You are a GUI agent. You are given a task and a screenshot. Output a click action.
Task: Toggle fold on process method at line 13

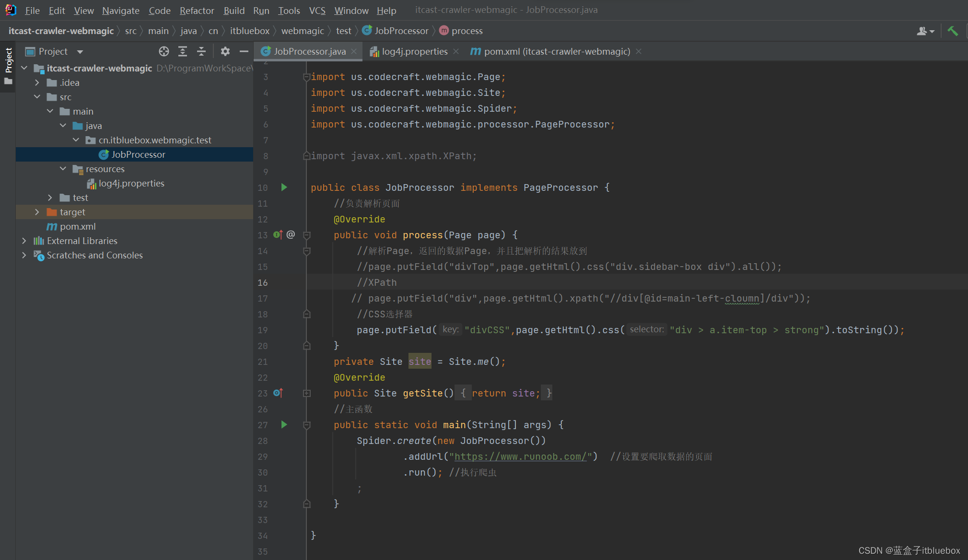[307, 235]
